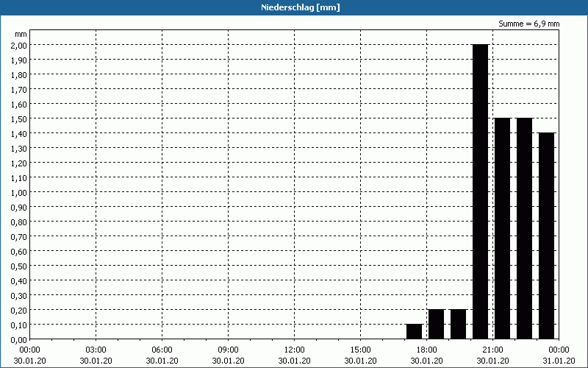
Task: Select the 0,20 y-axis label
Action: [19, 310]
